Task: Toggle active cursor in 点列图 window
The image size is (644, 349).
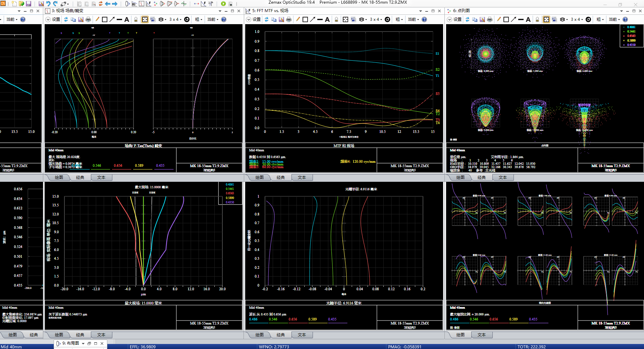Action: tap(546, 19)
